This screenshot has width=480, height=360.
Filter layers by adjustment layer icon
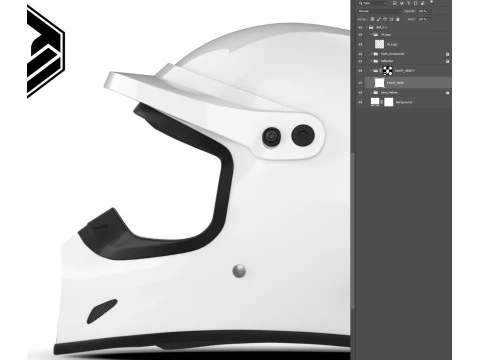(x=402, y=3)
